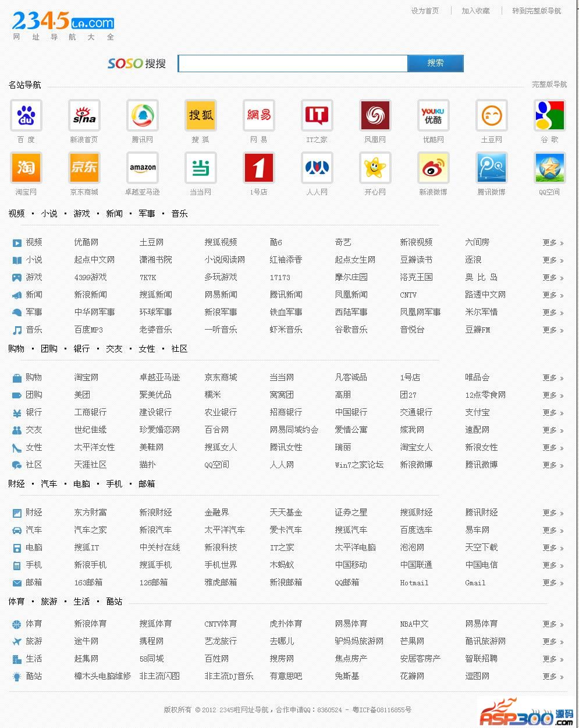This screenshot has width=579, height=728.
Task: Open the QQ空间 star icon
Action: coord(550,168)
